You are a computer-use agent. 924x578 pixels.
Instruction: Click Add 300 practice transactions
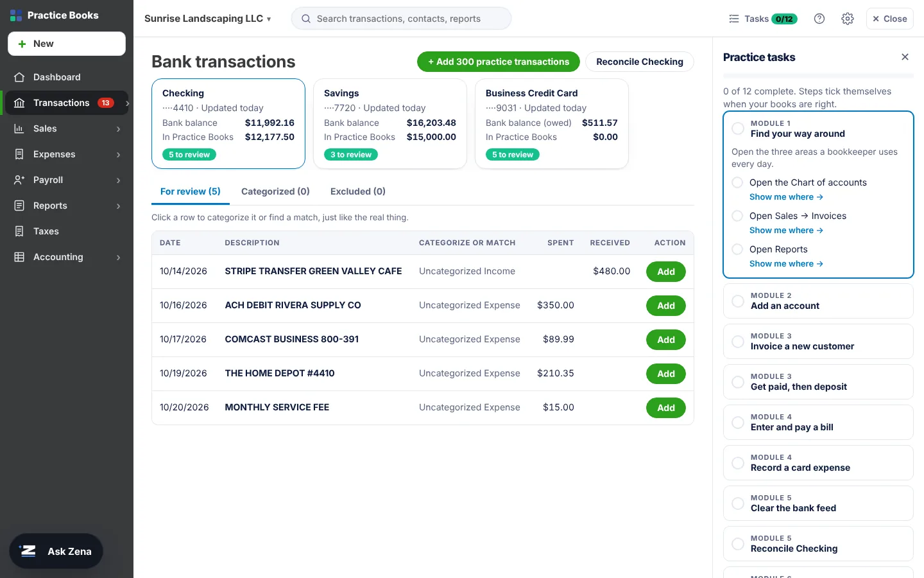[499, 62]
